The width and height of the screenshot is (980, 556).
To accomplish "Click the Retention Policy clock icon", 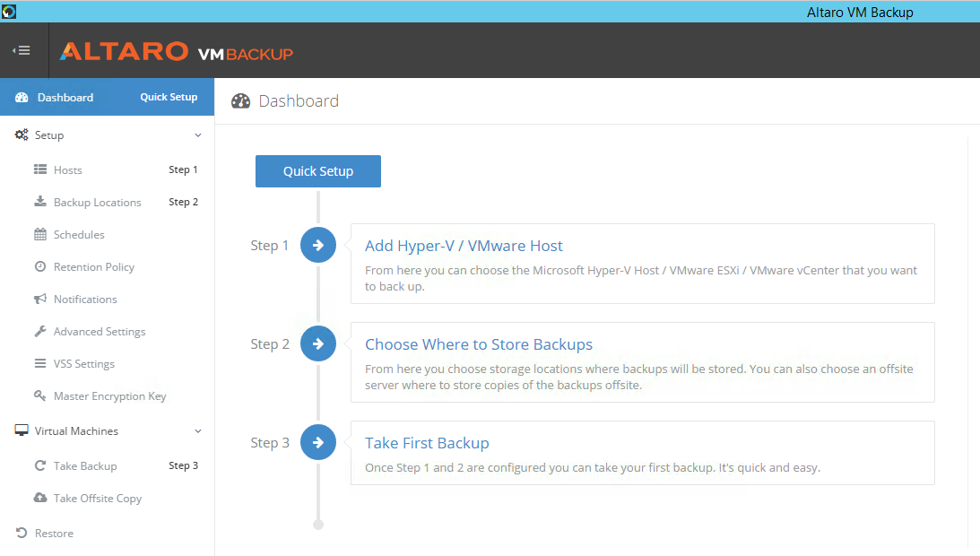I will click(40, 266).
